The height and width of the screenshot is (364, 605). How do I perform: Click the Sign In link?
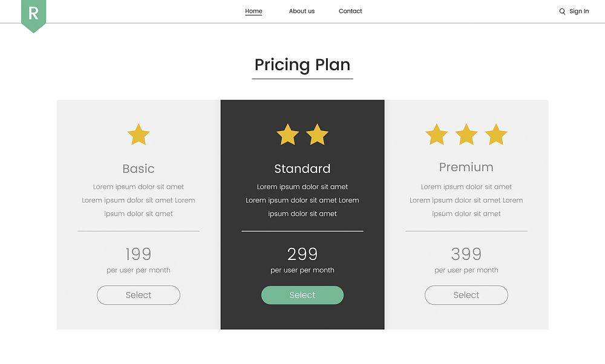tap(579, 11)
